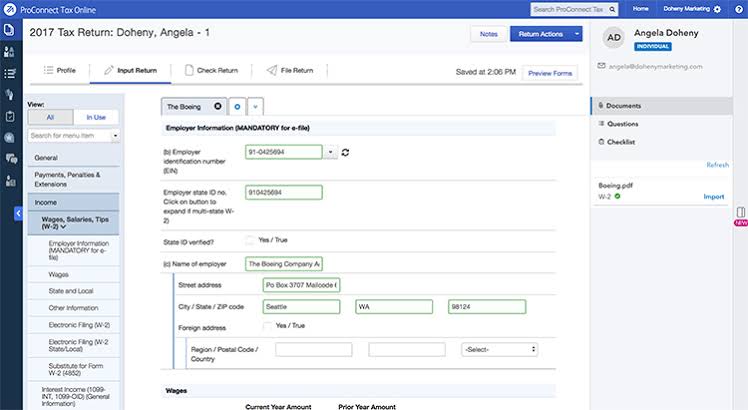
Task: Open the globe icon in sidebar
Action: (10, 137)
